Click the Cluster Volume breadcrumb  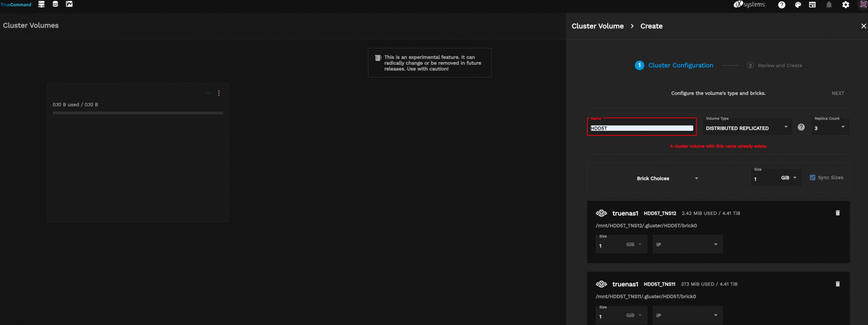tap(597, 26)
